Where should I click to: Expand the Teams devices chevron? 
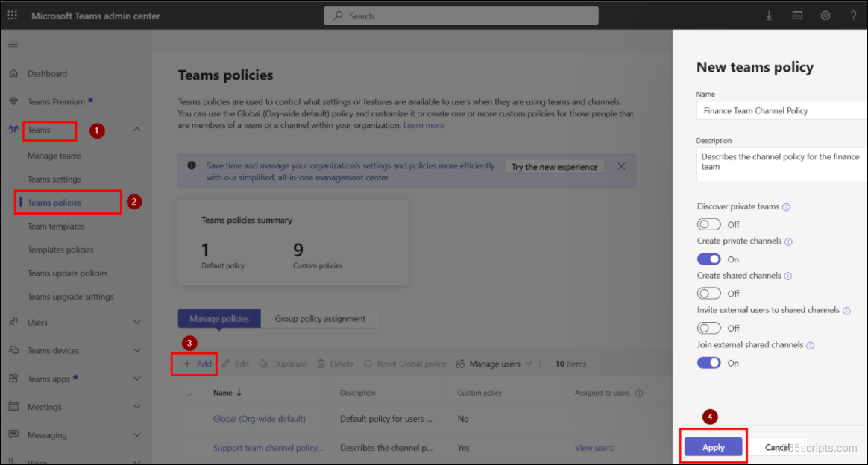[136, 350]
